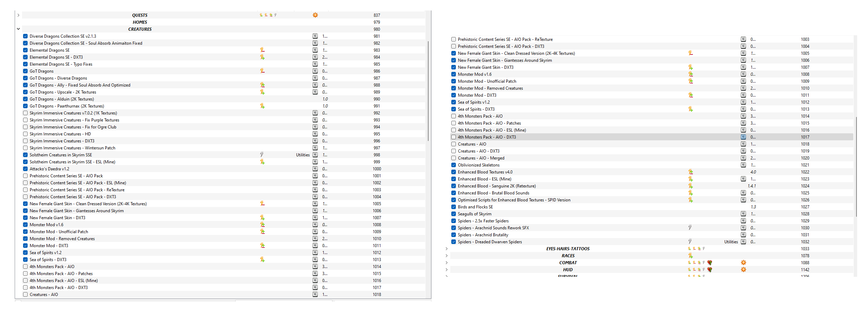Expand the RACES separator
This screenshot has width=868, height=311.
coord(446,256)
